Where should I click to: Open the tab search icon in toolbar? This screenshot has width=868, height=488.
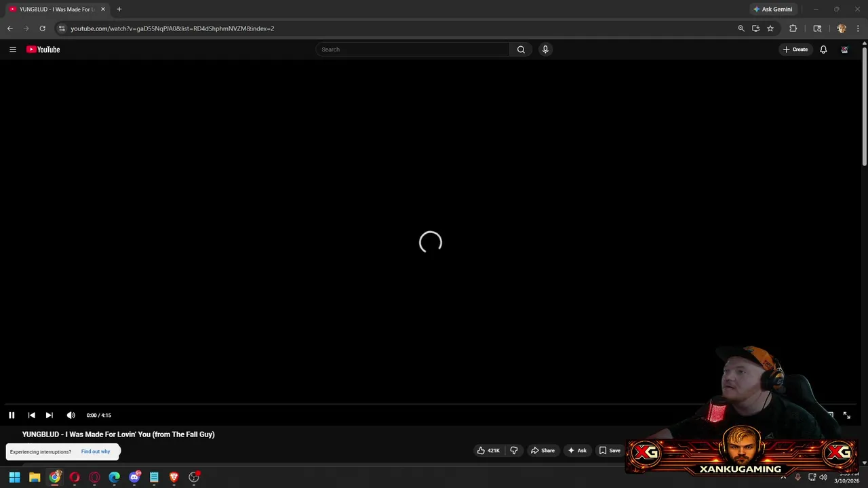tap(817, 28)
